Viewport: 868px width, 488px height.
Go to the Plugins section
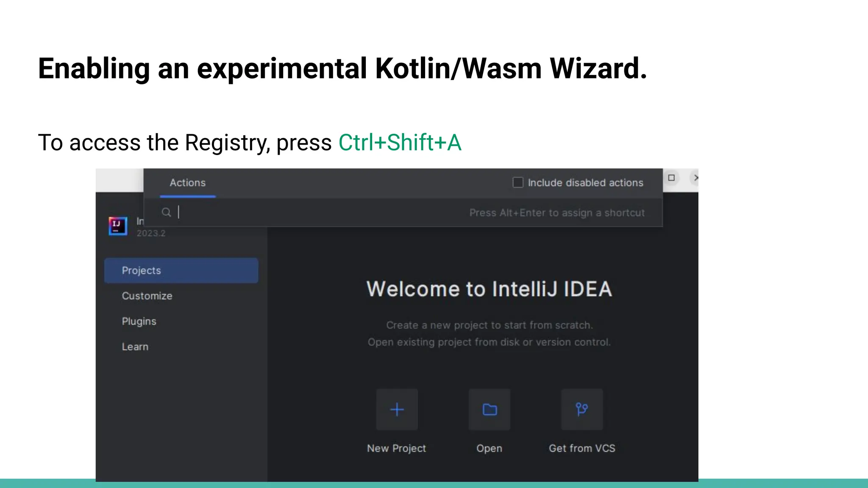click(x=139, y=321)
